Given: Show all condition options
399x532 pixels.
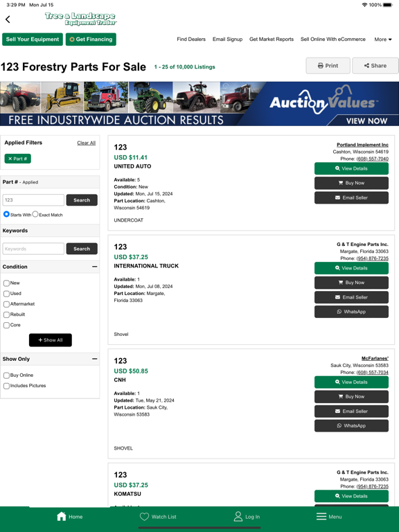Looking at the screenshot, I should (x=50, y=340).
